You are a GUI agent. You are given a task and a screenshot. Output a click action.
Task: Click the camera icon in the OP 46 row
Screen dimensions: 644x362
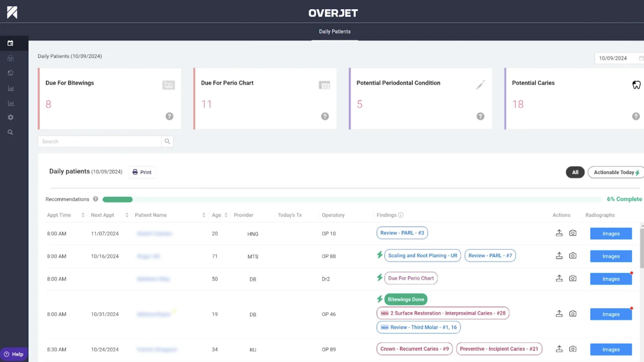tap(573, 313)
